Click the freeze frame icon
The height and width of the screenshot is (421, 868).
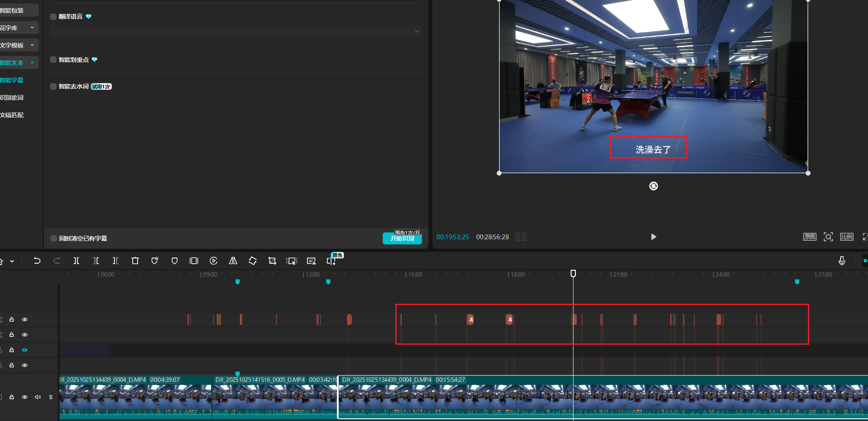(194, 261)
